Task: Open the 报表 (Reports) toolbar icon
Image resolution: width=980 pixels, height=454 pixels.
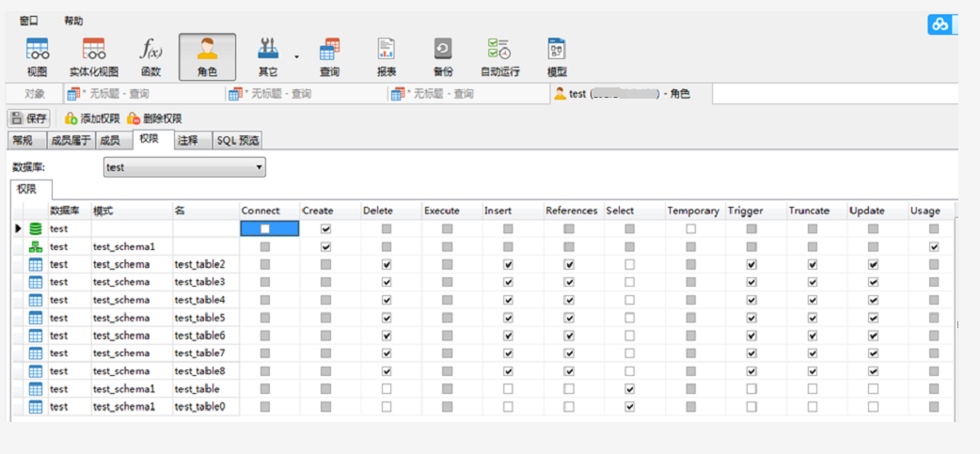Action: pos(387,57)
